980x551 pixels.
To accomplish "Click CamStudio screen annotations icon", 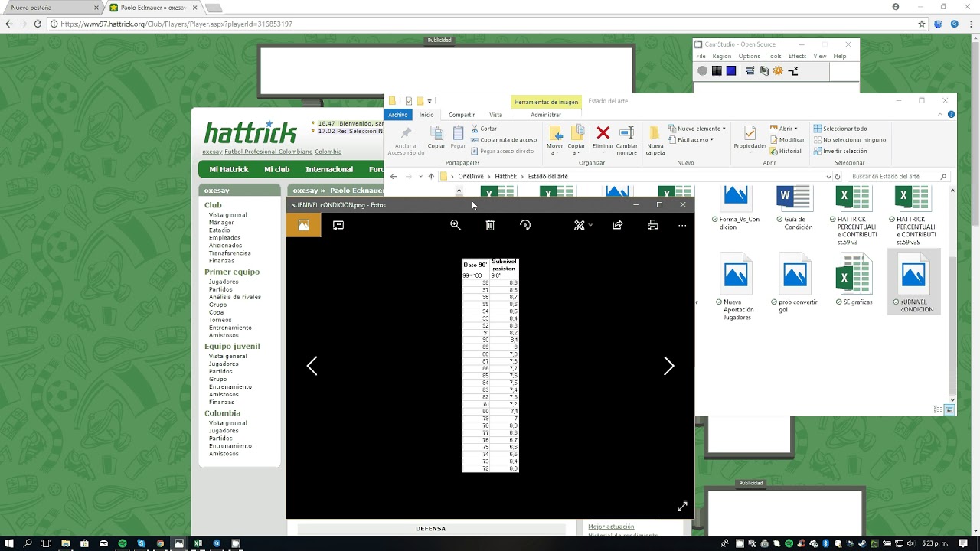I will click(x=764, y=71).
